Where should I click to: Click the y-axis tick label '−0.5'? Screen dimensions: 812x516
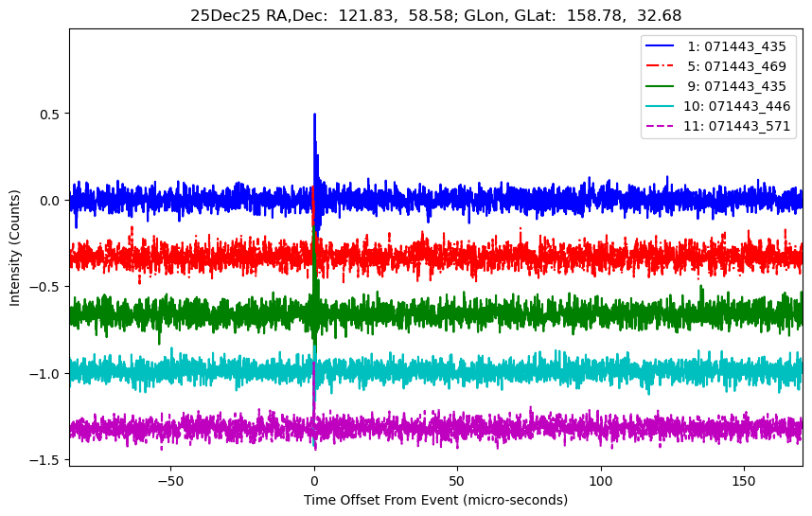pyautogui.click(x=45, y=287)
